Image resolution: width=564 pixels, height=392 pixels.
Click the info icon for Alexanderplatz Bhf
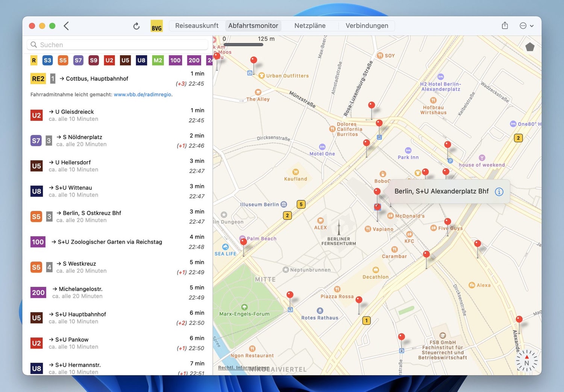(x=499, y=192)
